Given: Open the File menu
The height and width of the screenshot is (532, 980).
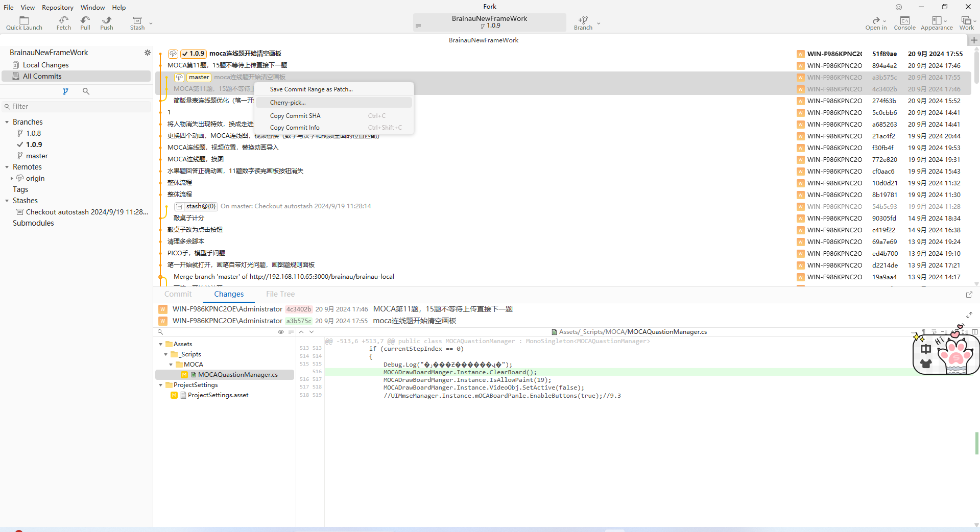Looking at the screenshot, I should click(9, 7).
